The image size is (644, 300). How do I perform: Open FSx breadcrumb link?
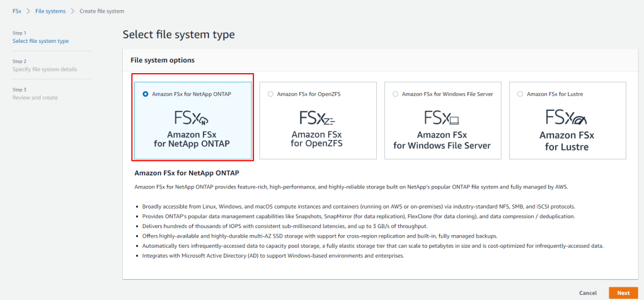pos(17,11)
